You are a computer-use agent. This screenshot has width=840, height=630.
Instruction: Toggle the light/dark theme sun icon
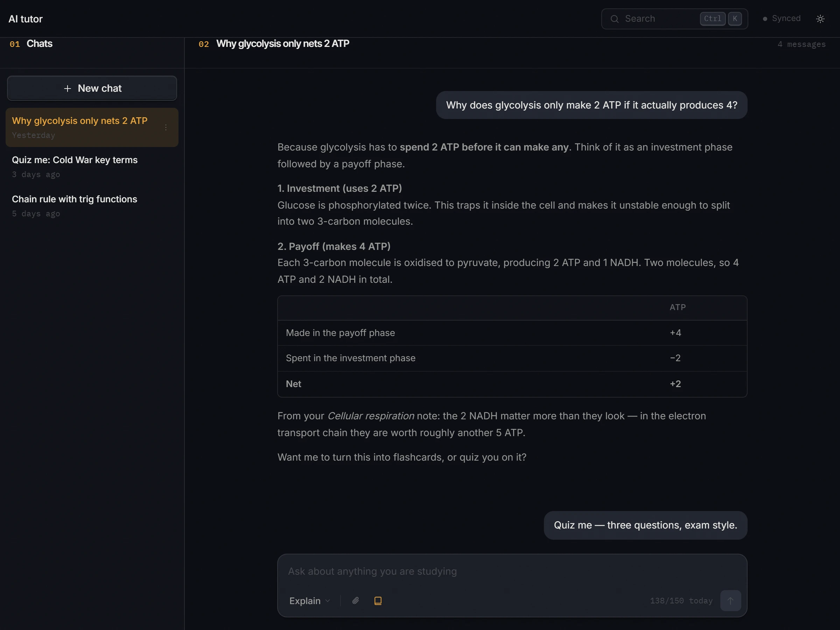820,19
